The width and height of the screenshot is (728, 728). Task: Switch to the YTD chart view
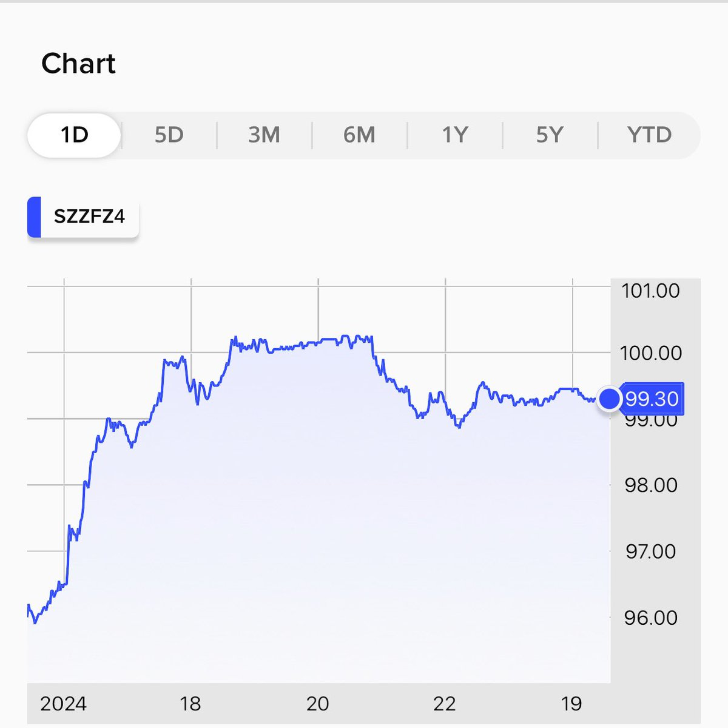pos(649,135)
